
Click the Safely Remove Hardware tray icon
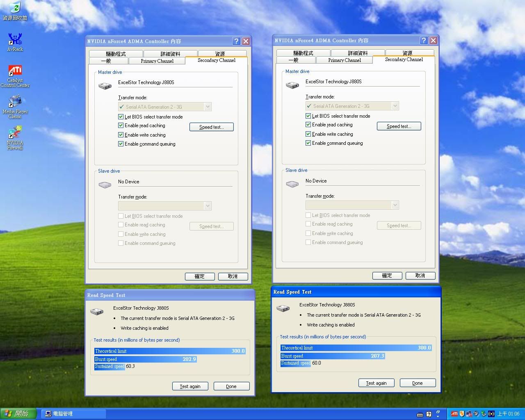click(x=484, y=414)
